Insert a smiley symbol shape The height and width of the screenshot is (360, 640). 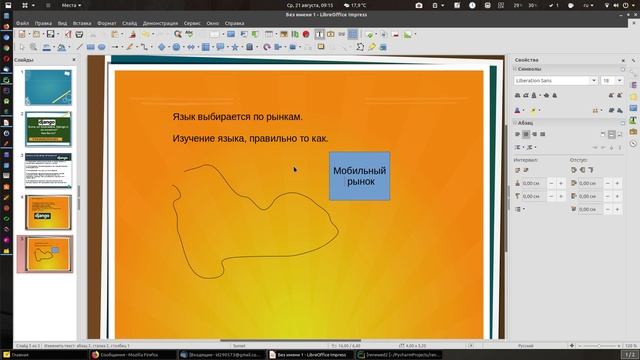click(x=176, y=47)
